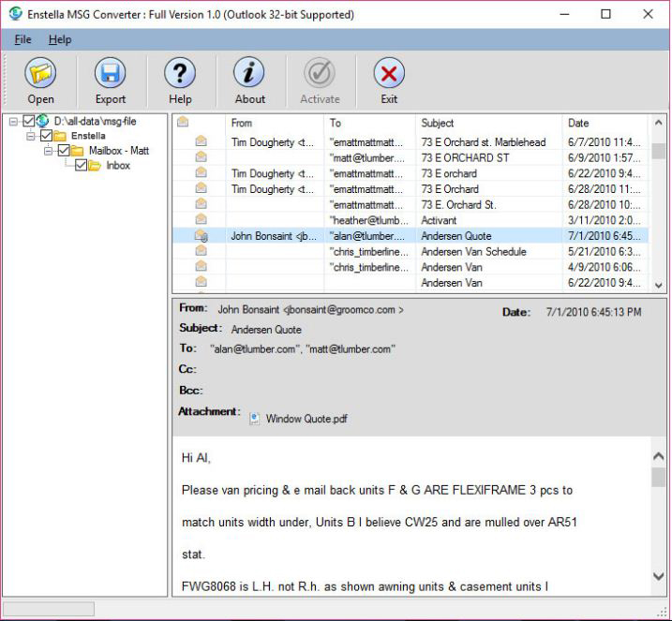Click envelope icon of Activant email row

[x=201, y=219]
